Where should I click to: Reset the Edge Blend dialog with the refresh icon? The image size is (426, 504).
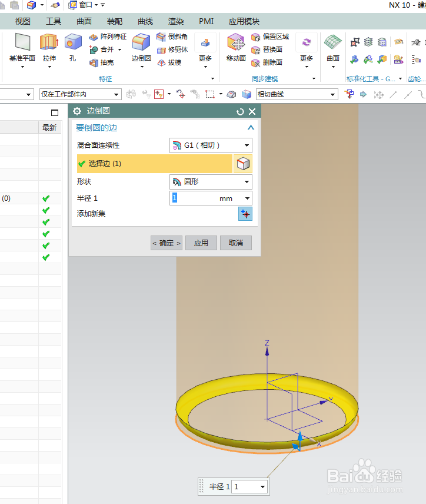[x=240, y=111]
